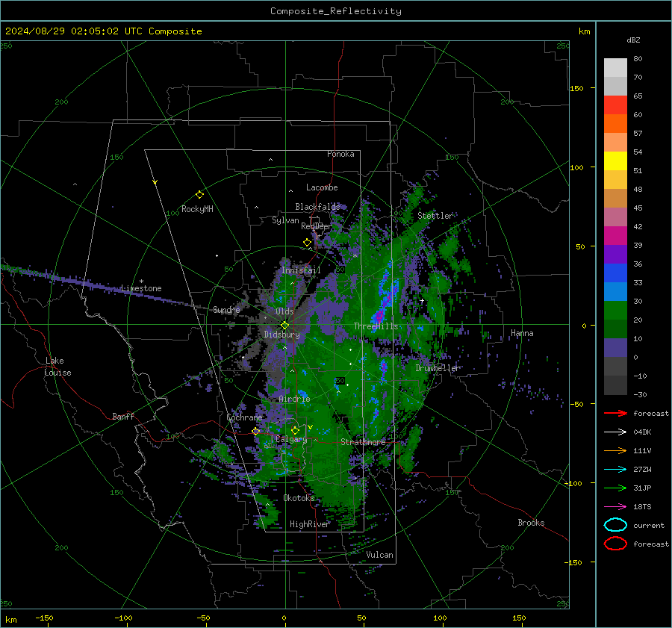Viewport: 672px width, 628px height.
Task: Click the Banff town label
Action: (123, 417)
